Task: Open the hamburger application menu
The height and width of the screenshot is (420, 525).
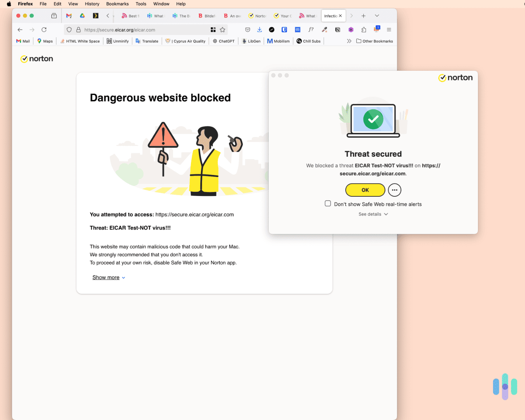Action: (389, 30)
